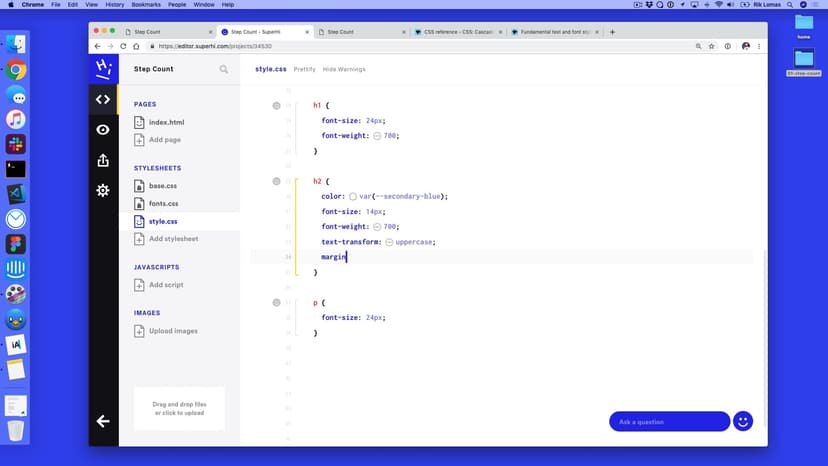
Task: Click the Prettify button
Action: (x=305, y=69)
